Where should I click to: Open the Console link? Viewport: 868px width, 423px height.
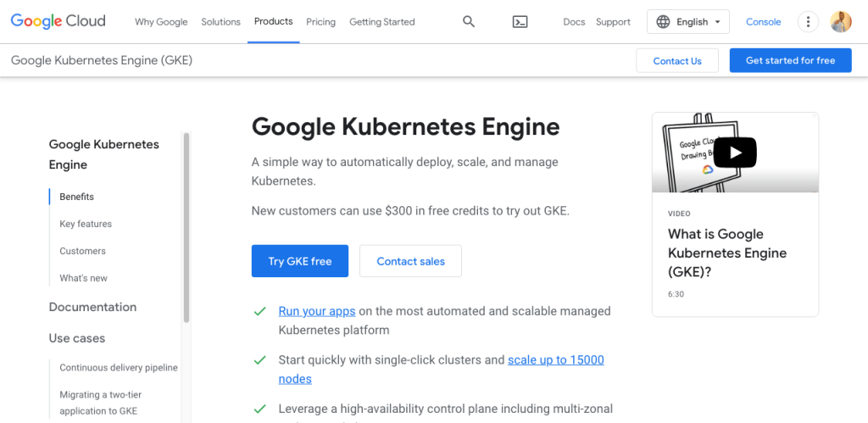[x=763, y=22]
